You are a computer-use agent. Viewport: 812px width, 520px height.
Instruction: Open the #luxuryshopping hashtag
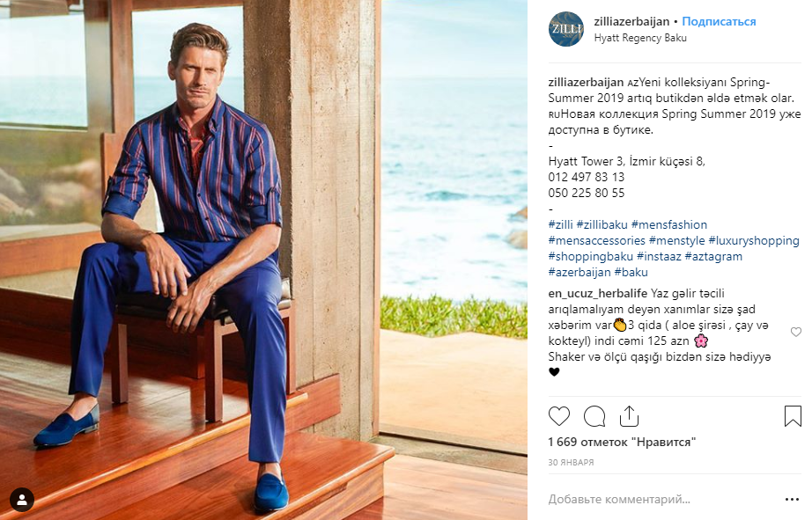754,240
